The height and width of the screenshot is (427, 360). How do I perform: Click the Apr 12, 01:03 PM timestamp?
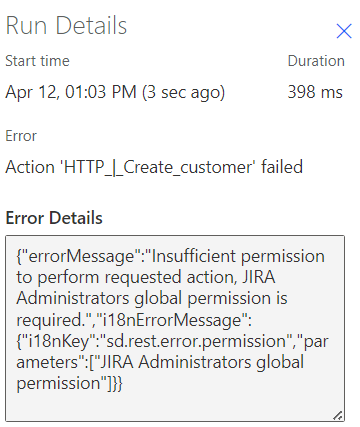click(71, 92)
